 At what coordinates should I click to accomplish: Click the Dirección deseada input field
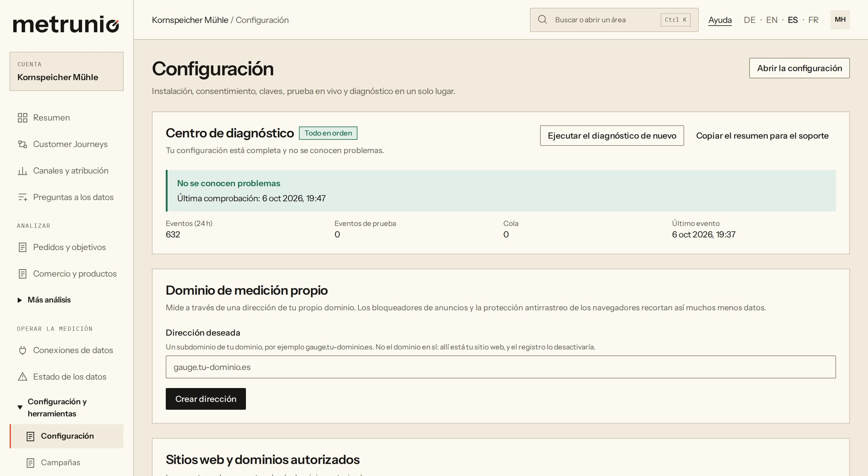pyautogui.click(x=500, y=367)
